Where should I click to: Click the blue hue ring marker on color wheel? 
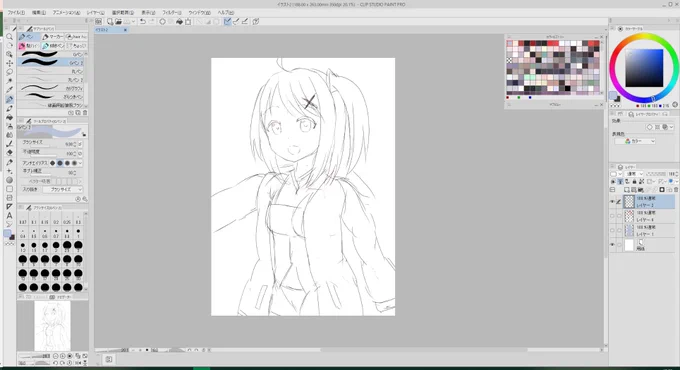tap(653, 99)
